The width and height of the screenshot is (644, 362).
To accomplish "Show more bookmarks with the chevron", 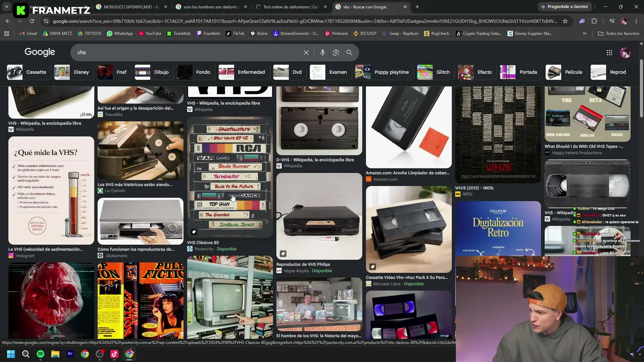I will (x=584, y=34).
